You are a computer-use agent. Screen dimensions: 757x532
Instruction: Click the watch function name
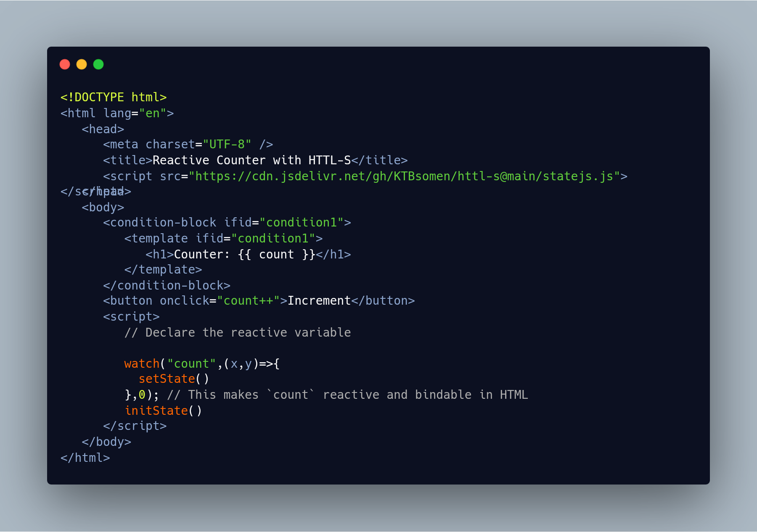142,363
